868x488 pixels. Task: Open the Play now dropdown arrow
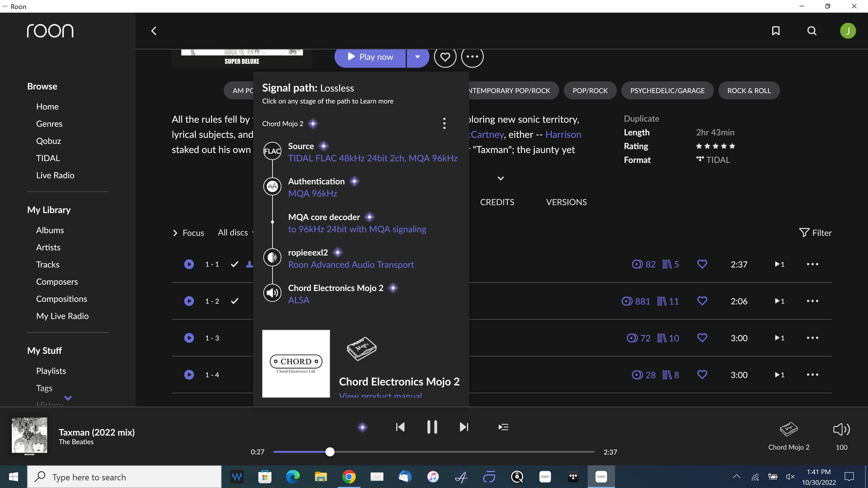(417, 57)
